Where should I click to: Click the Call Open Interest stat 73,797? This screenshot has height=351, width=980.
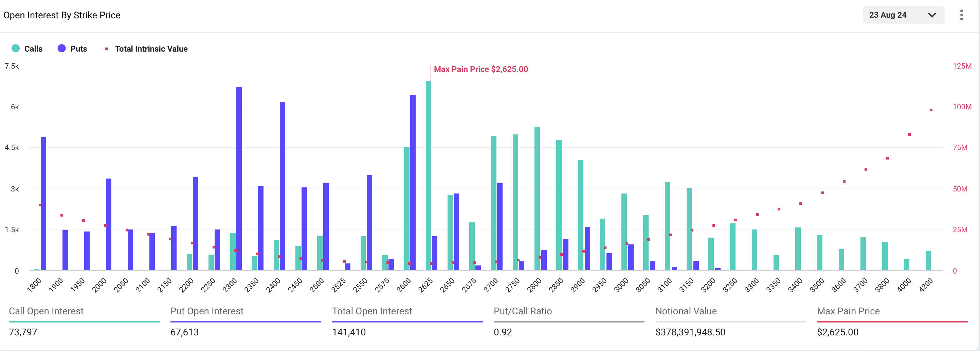coord(23,332)
